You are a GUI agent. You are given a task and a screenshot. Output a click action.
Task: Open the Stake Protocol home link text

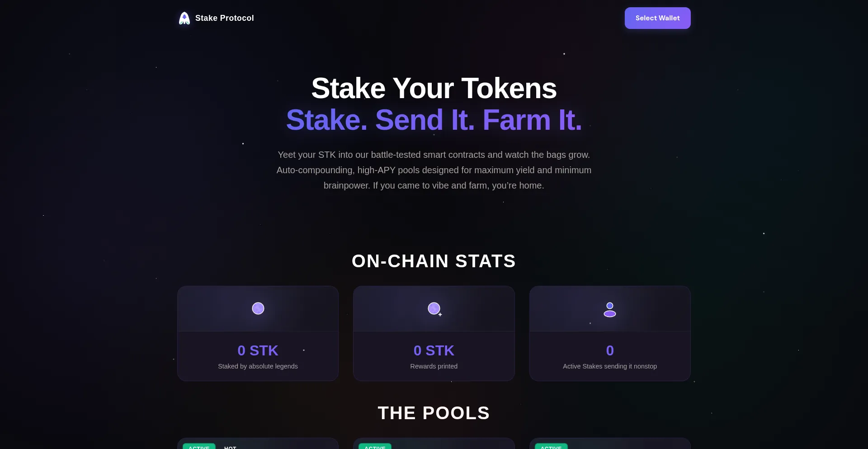[224, 18]
